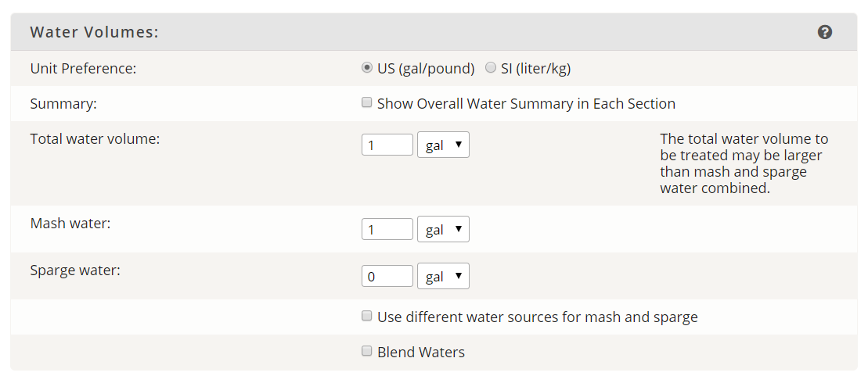Screen dimensions: 868x376
Task: Open the Water Volumes help question-mark icon
Action: 825,32
